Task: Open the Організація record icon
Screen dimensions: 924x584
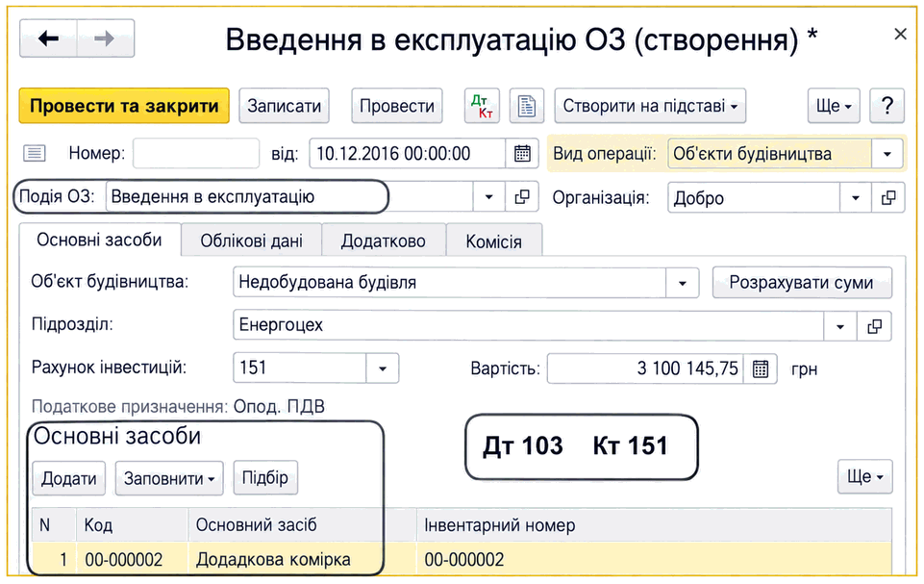Action: coord(888,197)
